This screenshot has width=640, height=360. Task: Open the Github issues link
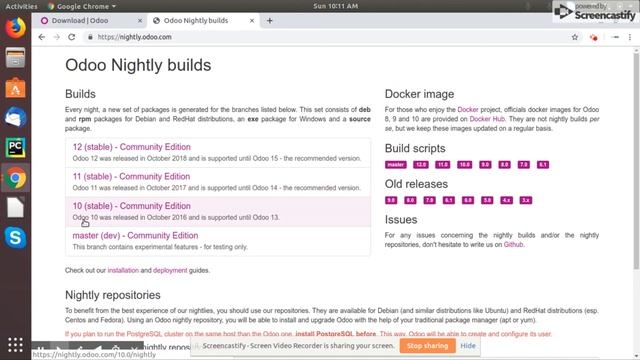click(513, 244)
